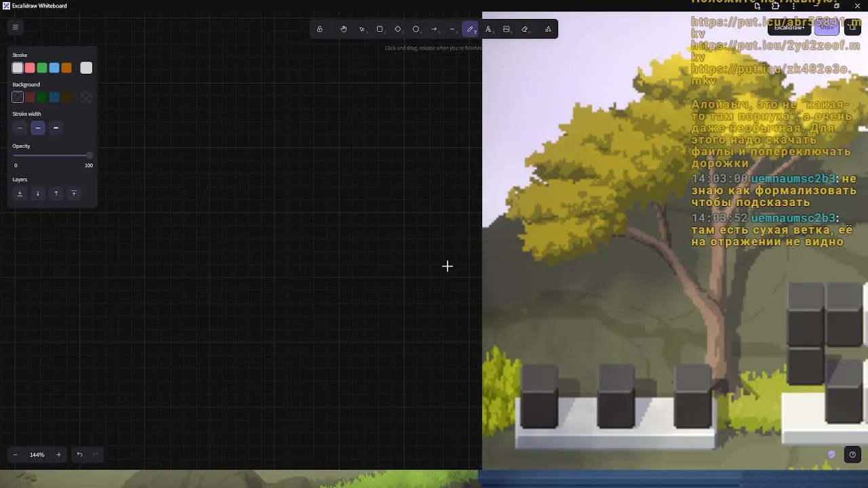Set stroke width to thin
Image resolution: width=868 pixels, height=488 pixels.
[20, 128]
